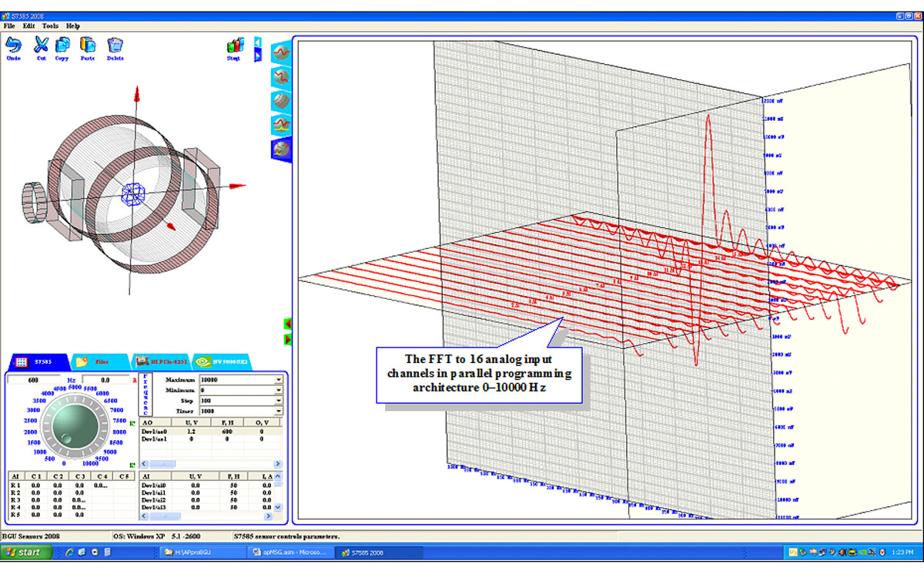Toggle the green arrow beside the chart
Viewport: 924px width, 578px height.
point(288,324)
